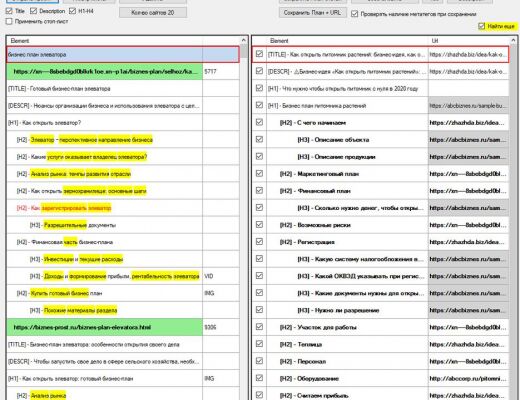Select '[H3] - Доходы и формирование прибыли' row

point(123,276)
